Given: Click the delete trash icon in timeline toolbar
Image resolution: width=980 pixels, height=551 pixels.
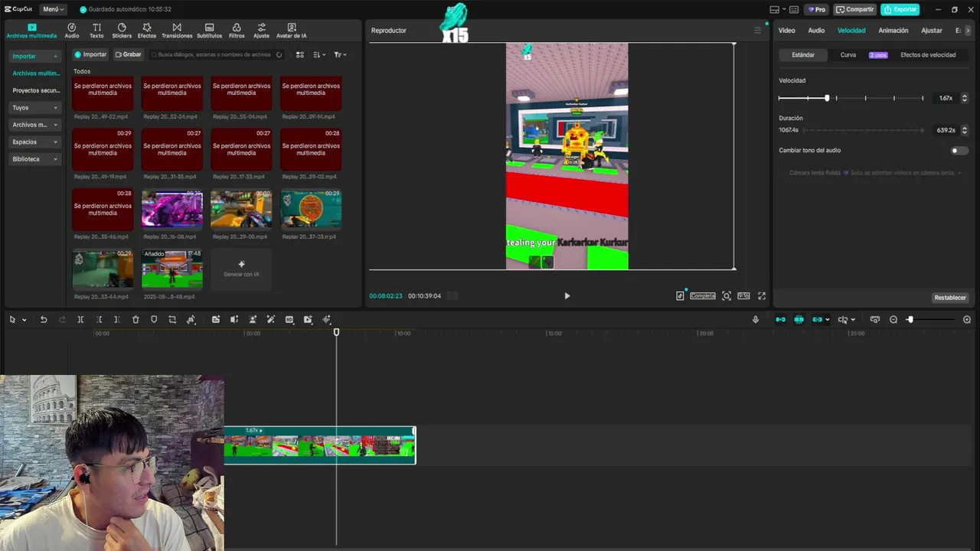Looking at the screenshot, I should (136, 319).
